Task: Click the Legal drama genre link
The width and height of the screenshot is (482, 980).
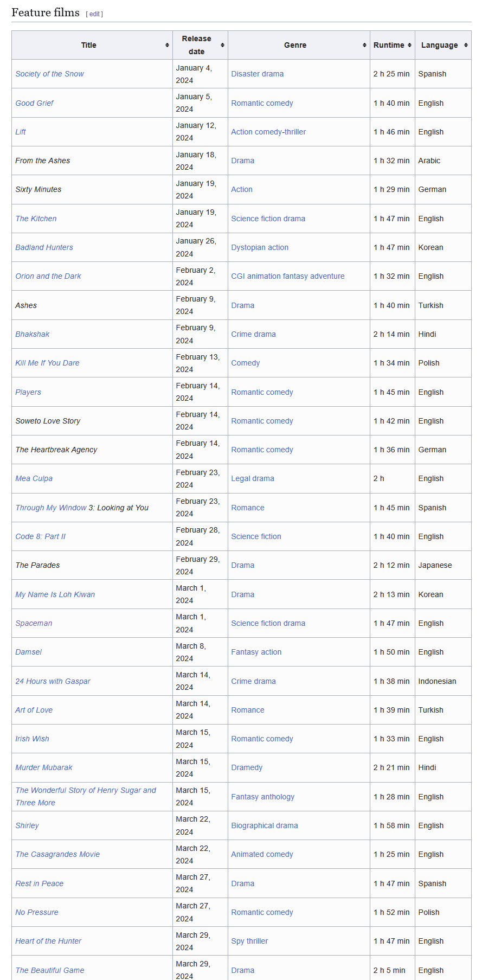Action: [252, 478]
